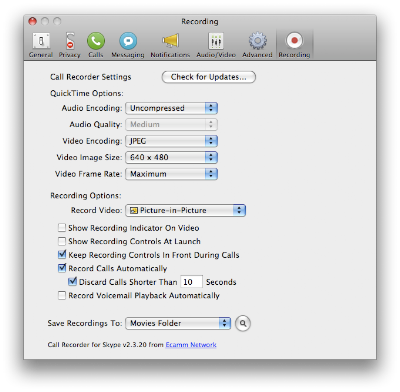Click the seconds field showing 10
Viewport: 400px width, 392px height.
[x=191, y=282]
